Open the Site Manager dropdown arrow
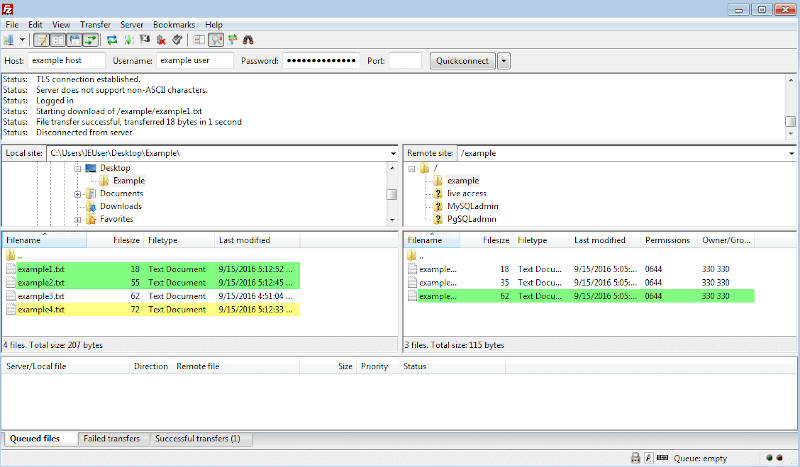The height and width of the screenshot is (467, 800). click(22, 40)
